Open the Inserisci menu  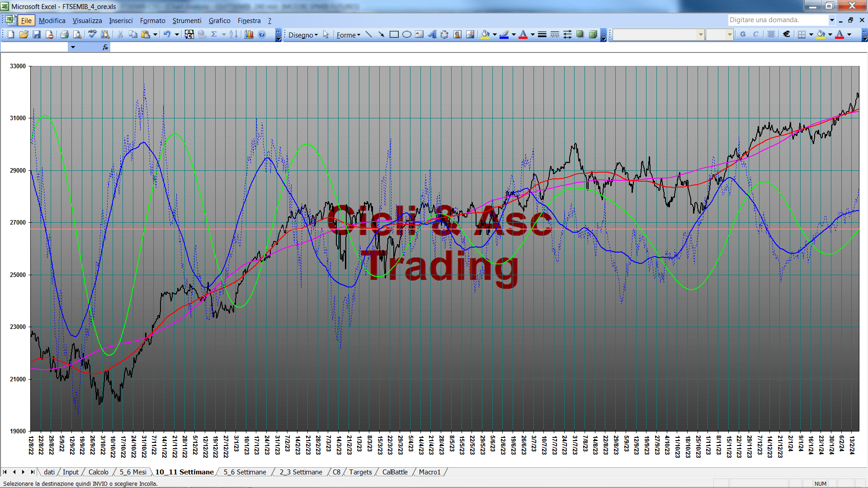click(121, 21)
